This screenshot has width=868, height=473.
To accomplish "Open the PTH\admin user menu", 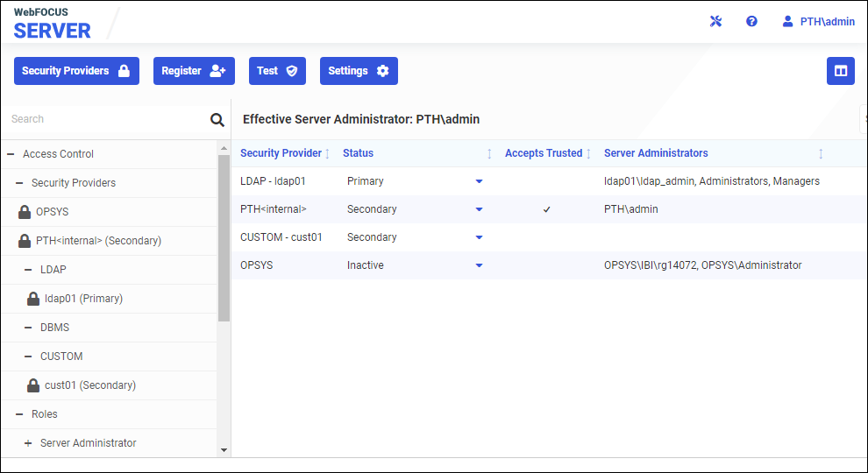I will [x=818, y=22].
